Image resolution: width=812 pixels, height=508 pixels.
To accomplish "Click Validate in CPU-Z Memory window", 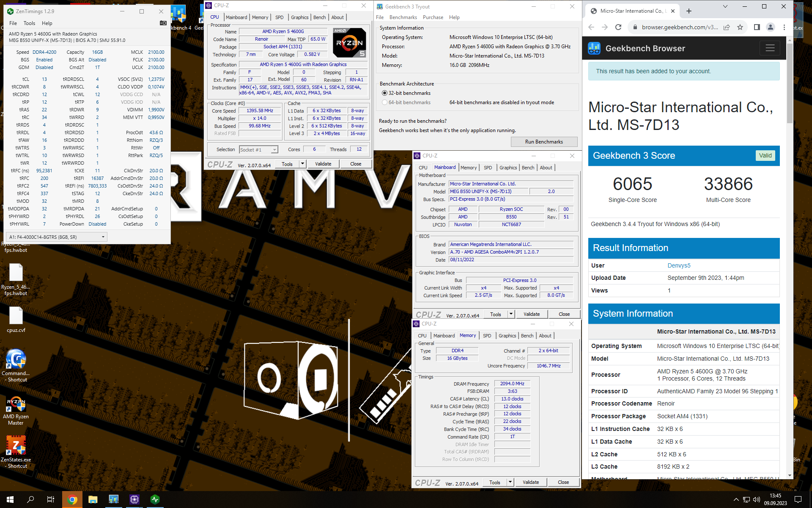I will (531, 482).
